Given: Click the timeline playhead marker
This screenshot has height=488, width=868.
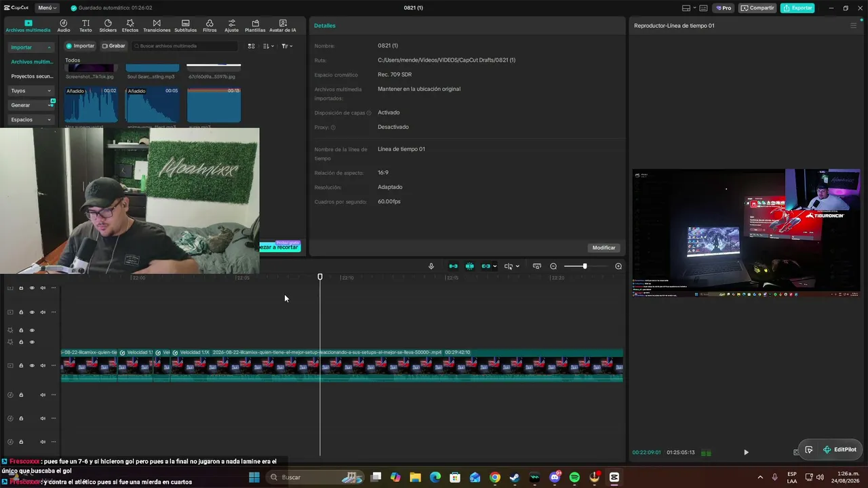Looking at the screenshot, I should coord(320,277).
